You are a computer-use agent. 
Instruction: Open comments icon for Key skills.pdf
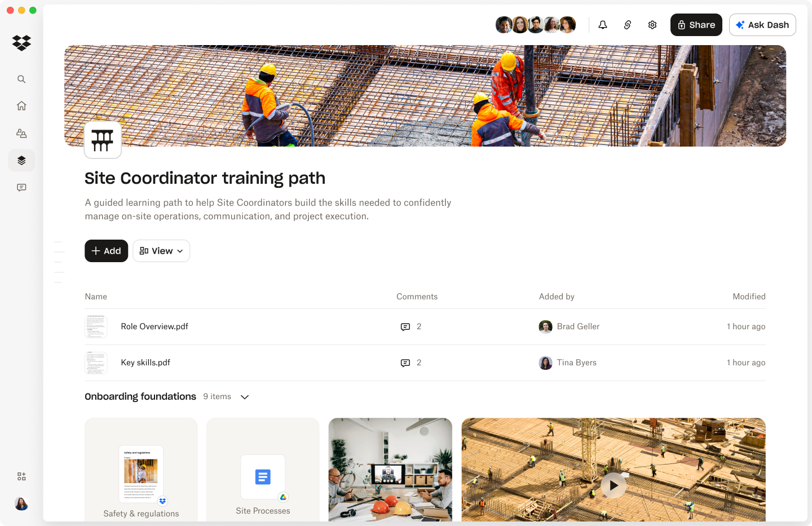tap(405, 363)
